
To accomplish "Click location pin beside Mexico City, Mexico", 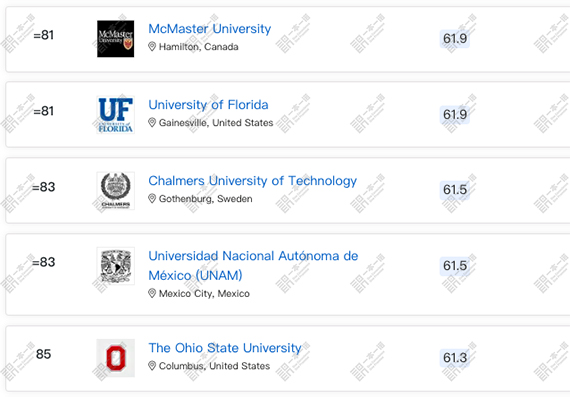I will click(x=152, y=293).
